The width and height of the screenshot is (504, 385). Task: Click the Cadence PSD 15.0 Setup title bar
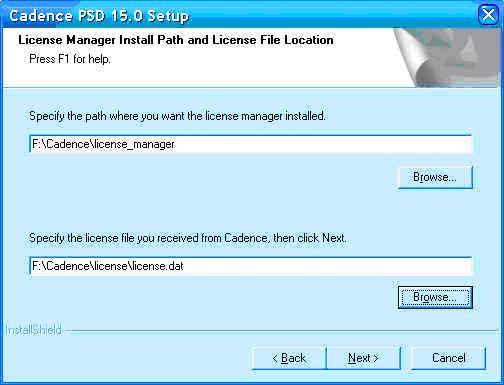[240, 15]
